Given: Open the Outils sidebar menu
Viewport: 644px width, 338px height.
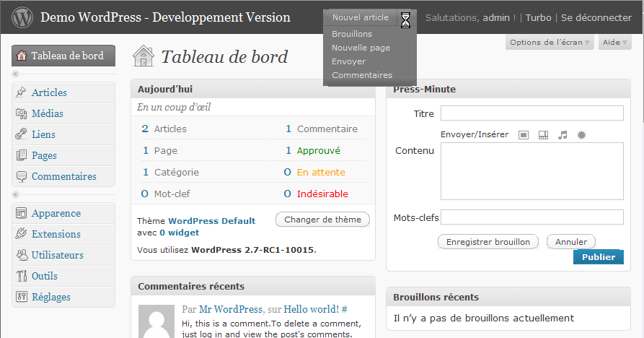Looking at the screenshot, I should coord(63,276).
